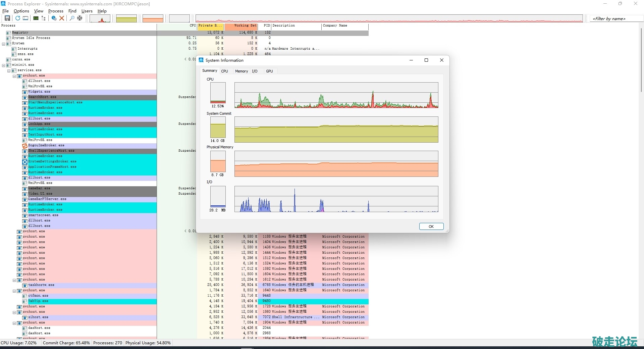This screenshot has width=644, height=349.
Task: Open the Options menu
Action: point(21,11)
